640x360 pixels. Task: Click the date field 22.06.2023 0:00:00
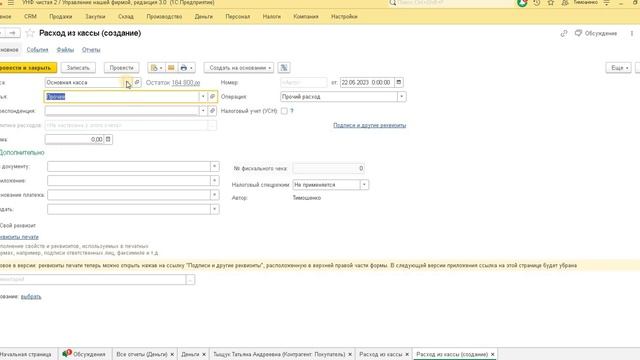click(x=367, y=82)
